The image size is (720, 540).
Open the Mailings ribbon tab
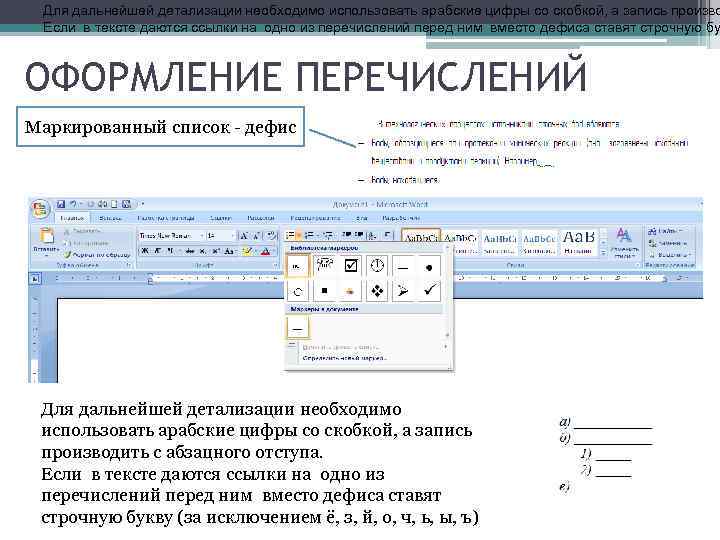[261, 218]
